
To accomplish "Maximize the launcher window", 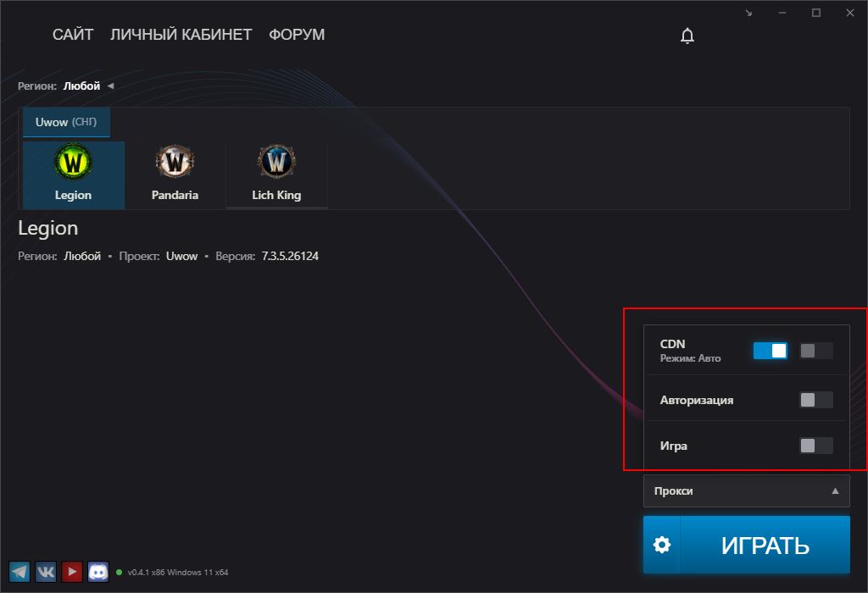I will (x=816, y=13).
